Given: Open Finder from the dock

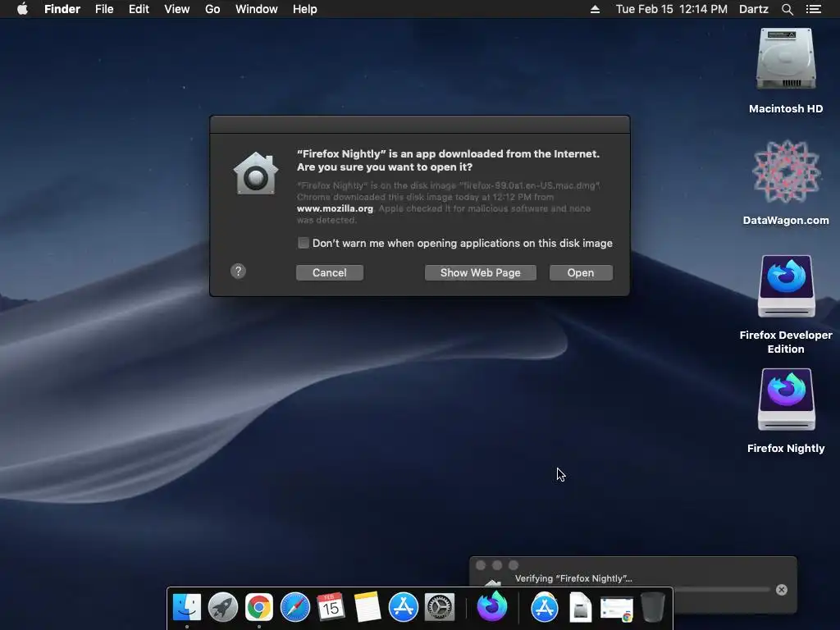Looking at the screenshot, I should [x=187, y=608].
